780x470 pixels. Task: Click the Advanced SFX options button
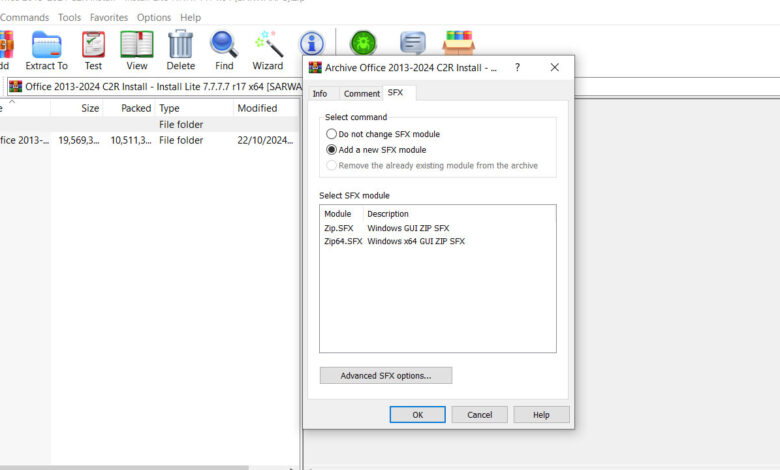tap(386, 376)
